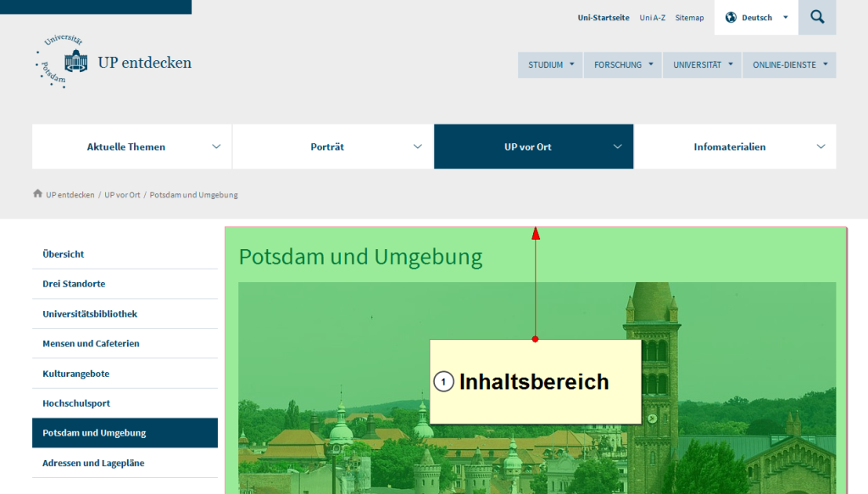Expand the Aktuelle Themen chevron
Viewport: 868px width, 494px height.
pyautogui.click(x=217, y=147)
